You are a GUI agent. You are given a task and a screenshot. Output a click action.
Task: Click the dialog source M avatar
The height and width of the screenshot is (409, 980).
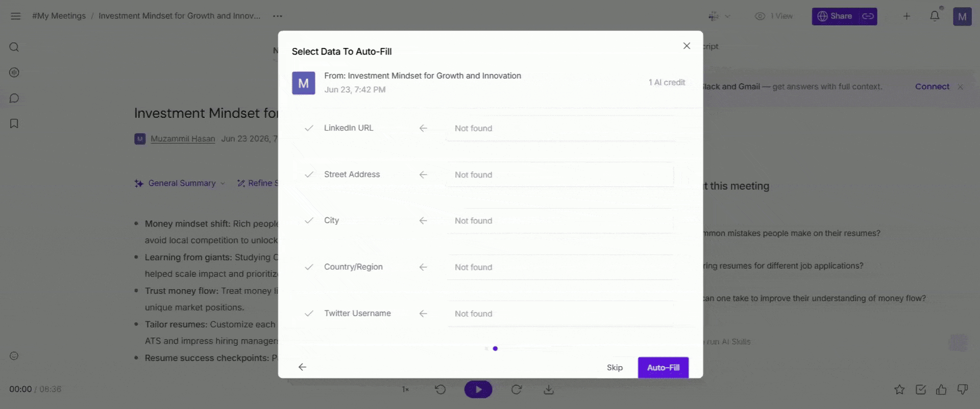tap(303, 83)
